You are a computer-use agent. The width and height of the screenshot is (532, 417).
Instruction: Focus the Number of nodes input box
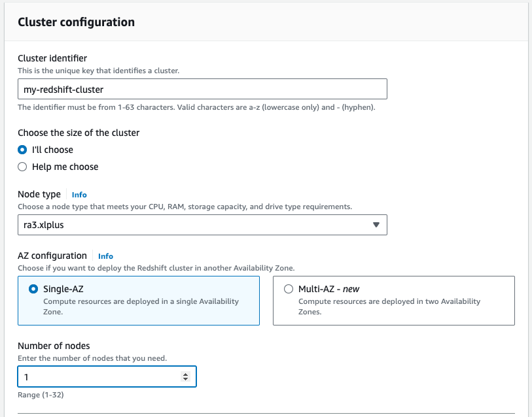point(98,376)
